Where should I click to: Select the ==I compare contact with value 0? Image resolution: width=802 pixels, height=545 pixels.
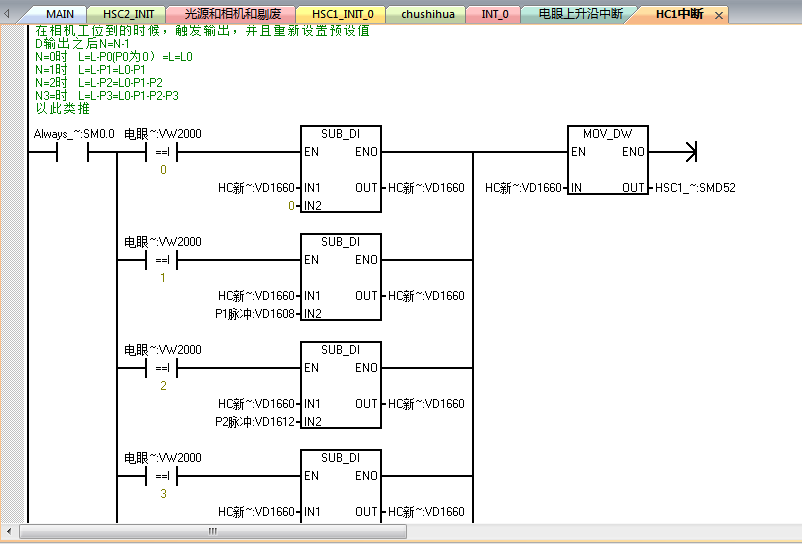tap(162, 152)
